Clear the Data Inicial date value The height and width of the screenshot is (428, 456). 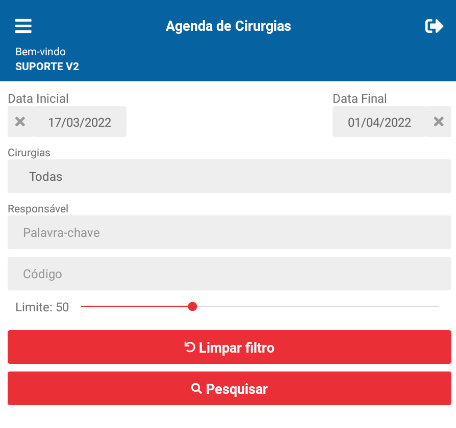click(20, 122)
